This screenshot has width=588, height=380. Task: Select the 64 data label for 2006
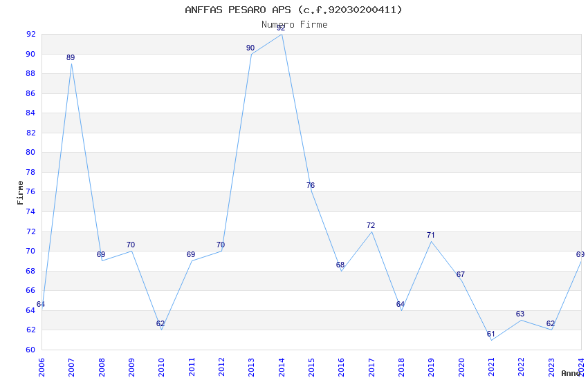(41, 304)
